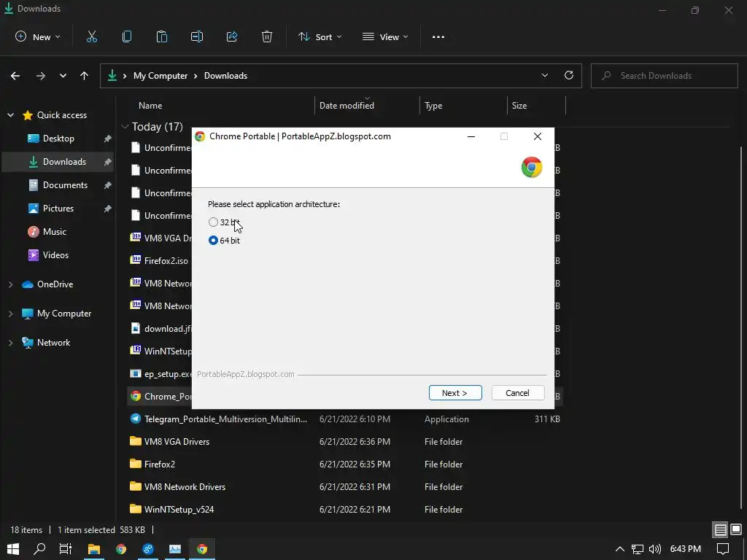
Task: Collapse the Quick access tree node
Action: [x=10, y=115]
